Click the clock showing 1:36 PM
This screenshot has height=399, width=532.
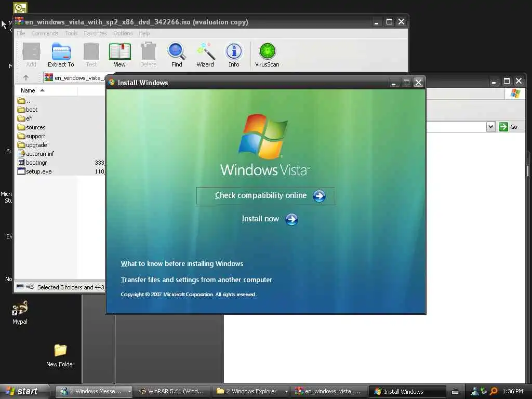513,392
